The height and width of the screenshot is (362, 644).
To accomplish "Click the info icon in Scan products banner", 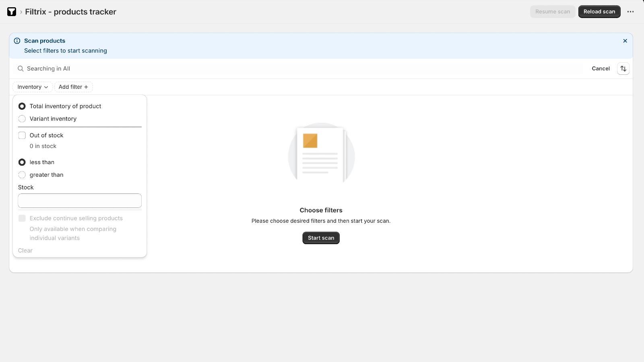I will [17, 41].
